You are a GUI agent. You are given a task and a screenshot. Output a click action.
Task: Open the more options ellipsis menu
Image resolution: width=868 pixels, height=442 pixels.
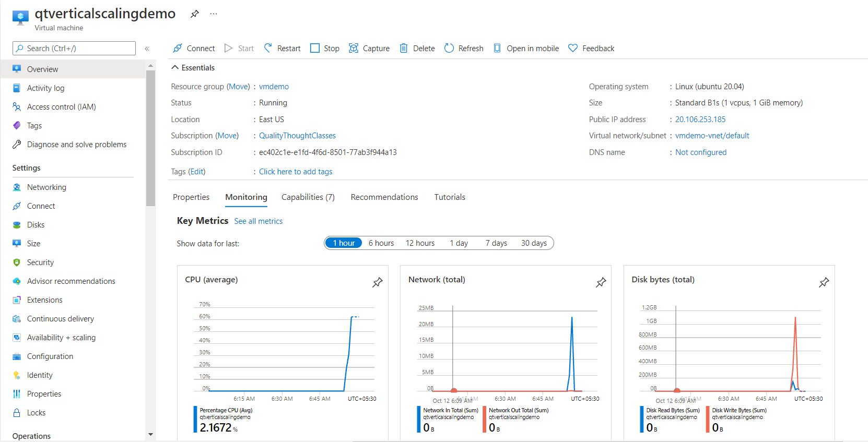click(x=214, y=14)
